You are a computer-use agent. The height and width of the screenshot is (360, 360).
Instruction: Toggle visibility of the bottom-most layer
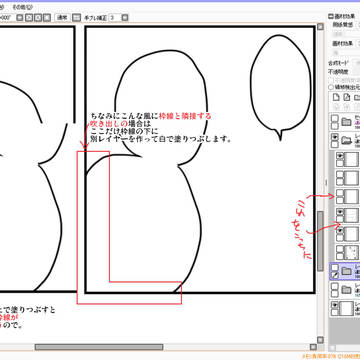335,305
